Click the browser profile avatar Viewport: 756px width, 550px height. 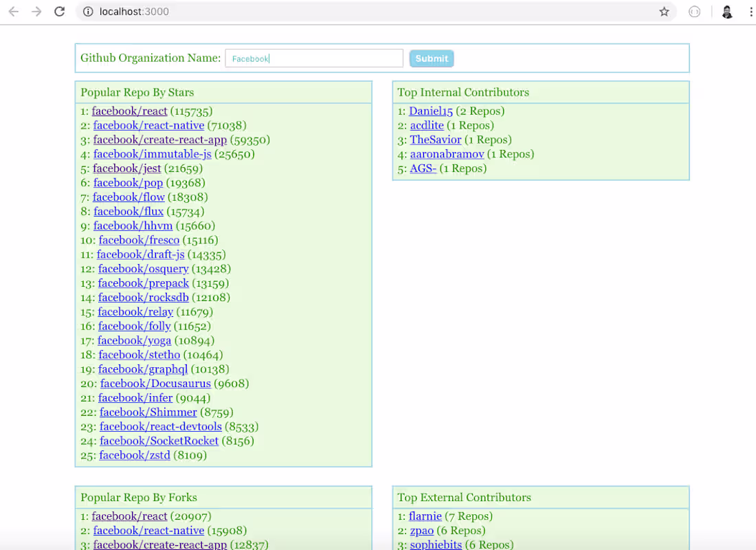tap(727, 12)
